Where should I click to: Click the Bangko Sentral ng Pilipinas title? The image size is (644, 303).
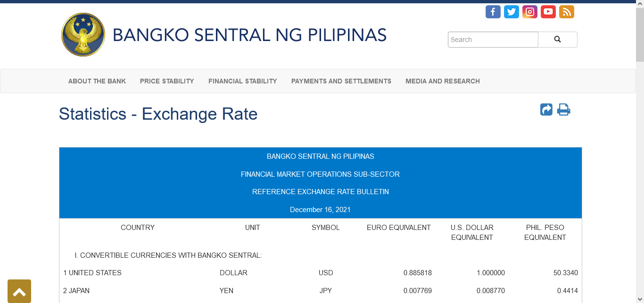[249, 35]
